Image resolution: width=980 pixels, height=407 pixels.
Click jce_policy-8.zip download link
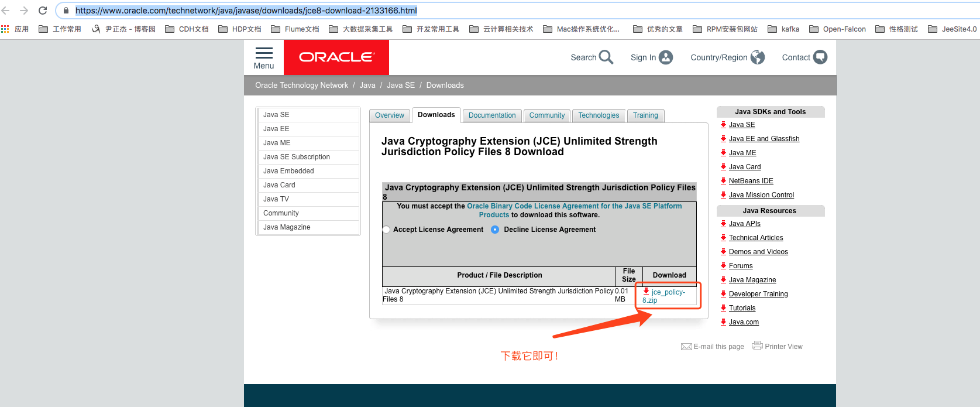pyautogui.click(x=663, y=296)
